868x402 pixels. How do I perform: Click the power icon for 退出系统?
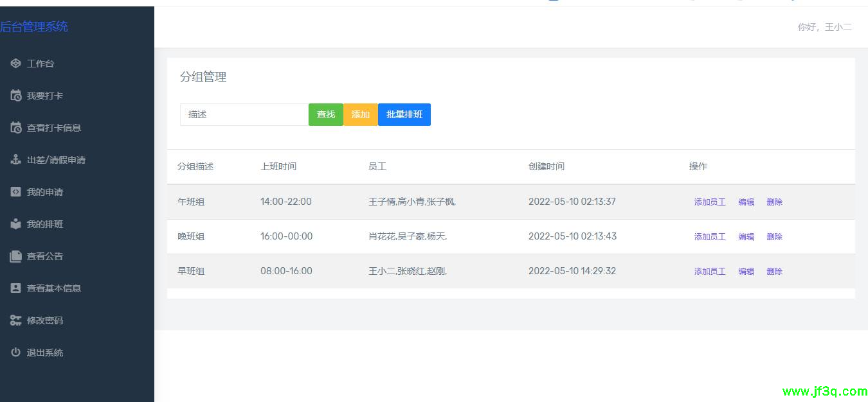click(x=15, y=353)
